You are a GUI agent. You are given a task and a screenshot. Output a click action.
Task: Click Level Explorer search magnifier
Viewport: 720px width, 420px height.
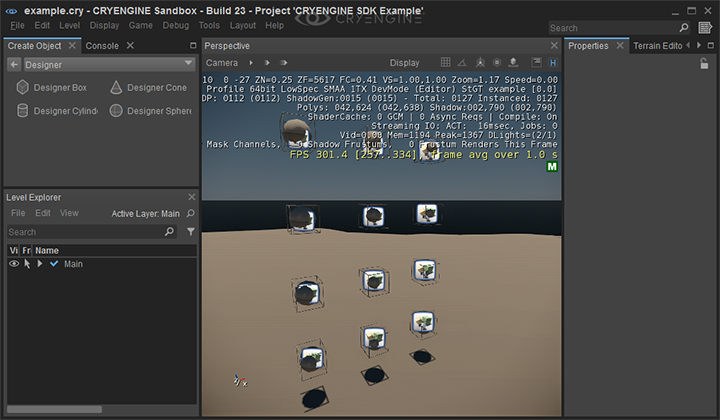[x=169, y=231]
